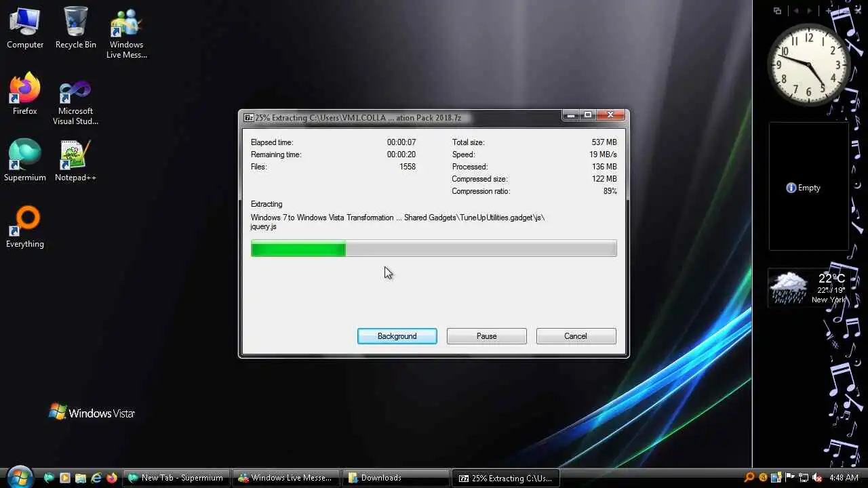Viewport: 868px width, 488px height.
Task: Maximize the 7-Zip extraction dialog
Action: coord(588,115)
